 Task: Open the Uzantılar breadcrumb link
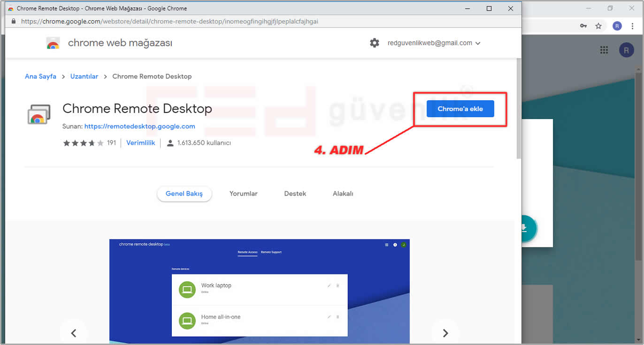[x=84, y=76]
